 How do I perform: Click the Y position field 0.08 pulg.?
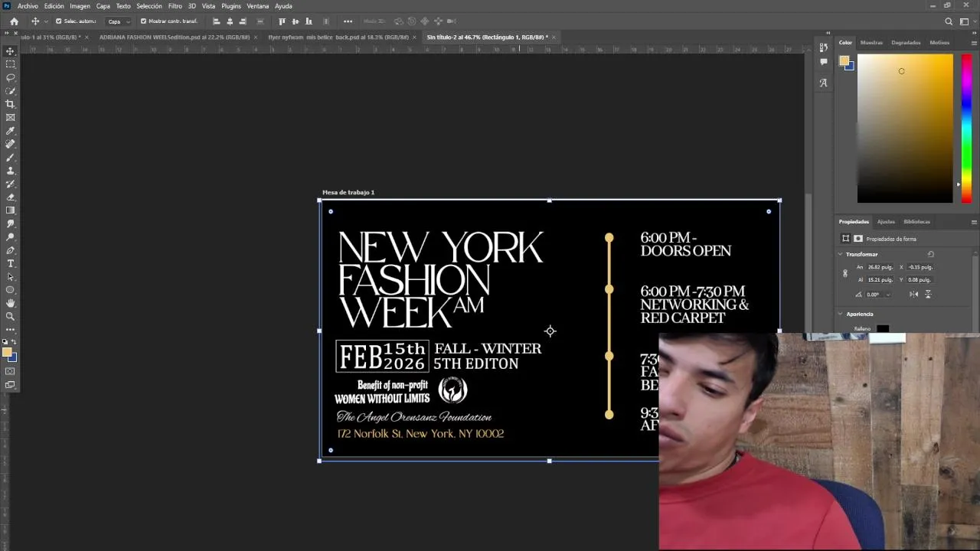pyautogui.click(x=920, y=280)
